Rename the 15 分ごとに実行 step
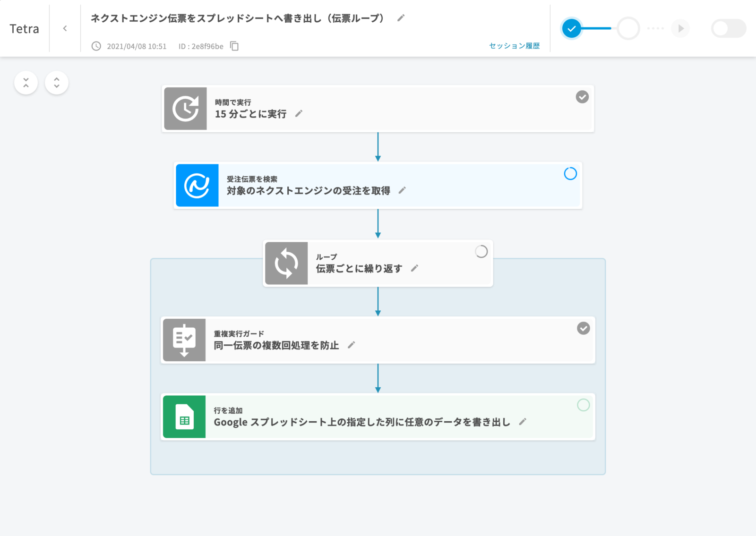 [x=299, y=114]
